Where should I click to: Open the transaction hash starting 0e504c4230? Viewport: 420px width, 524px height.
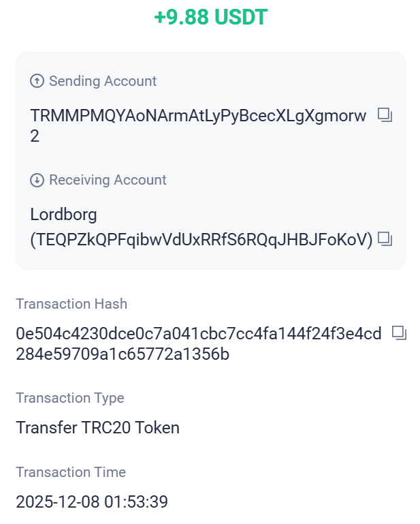pos(198,334)
